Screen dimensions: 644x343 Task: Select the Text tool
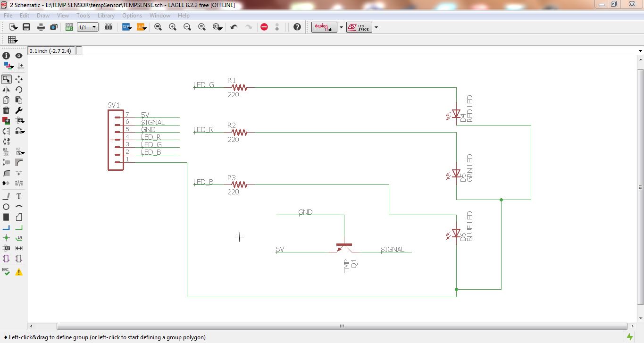(x=19, y=196)
